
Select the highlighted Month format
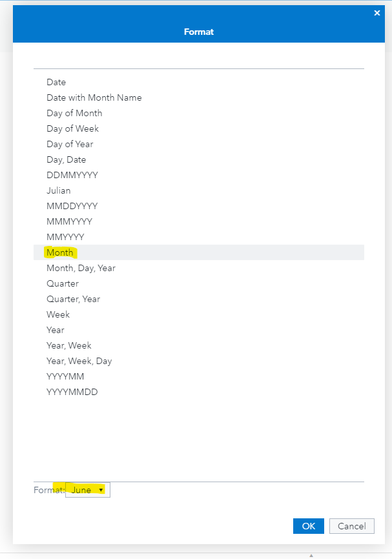(x=60, y=252)
